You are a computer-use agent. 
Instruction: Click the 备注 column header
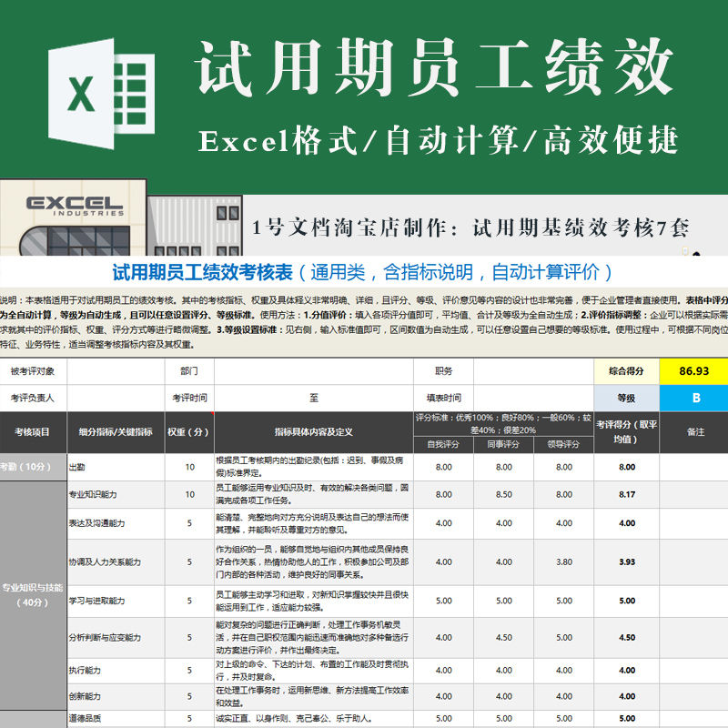pos(693,432)
